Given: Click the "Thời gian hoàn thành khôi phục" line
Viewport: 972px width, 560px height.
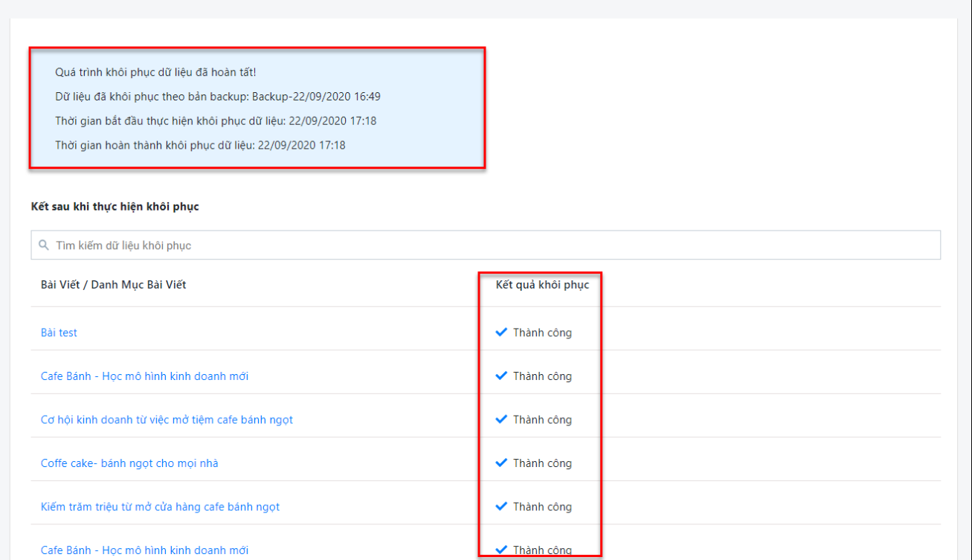Looking at the screenshot, I should point(200,145).
